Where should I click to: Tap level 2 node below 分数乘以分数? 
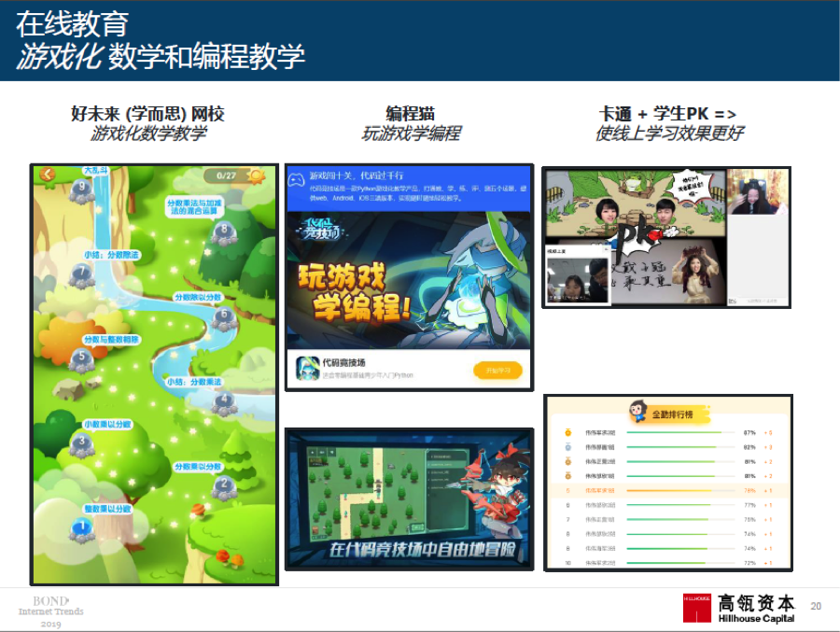(224, 486)
